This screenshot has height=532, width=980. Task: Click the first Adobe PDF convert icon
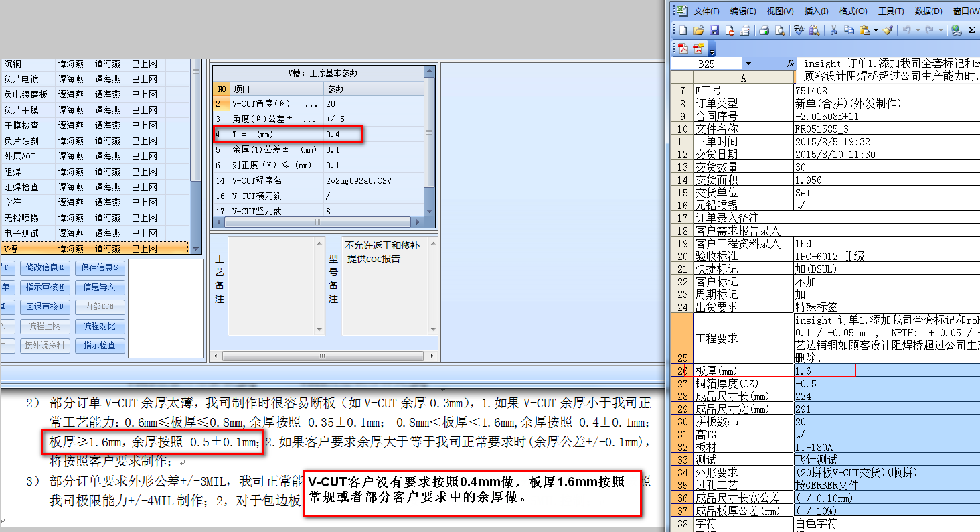point(683,48)
